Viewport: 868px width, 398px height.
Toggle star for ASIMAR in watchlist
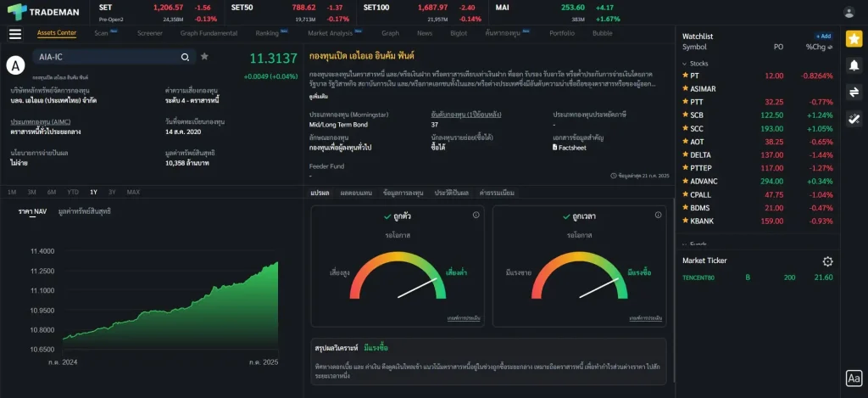pos(685,89)
